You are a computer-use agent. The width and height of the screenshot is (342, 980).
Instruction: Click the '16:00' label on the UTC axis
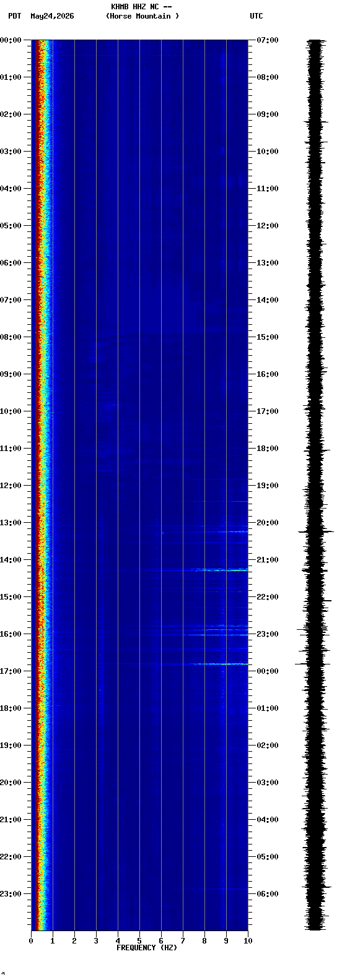pyautogui.click(x=268, y=374)
